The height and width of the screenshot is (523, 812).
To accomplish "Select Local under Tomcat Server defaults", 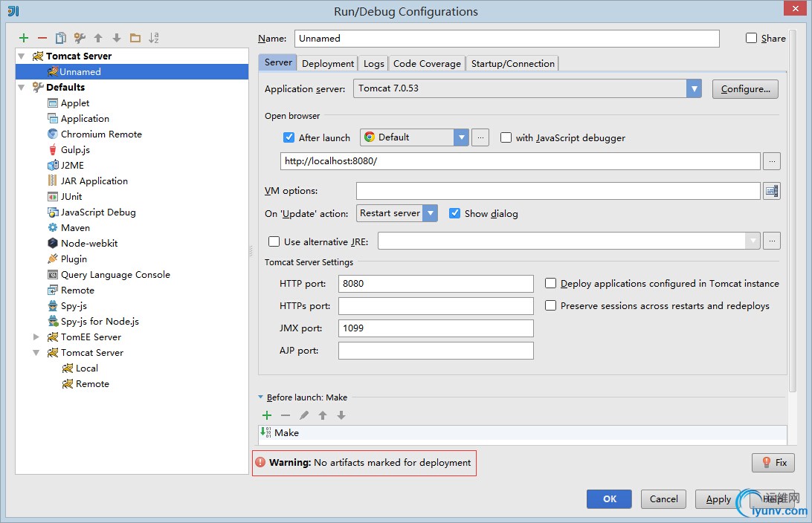I will pyautogui.click(x=80, y=368).
